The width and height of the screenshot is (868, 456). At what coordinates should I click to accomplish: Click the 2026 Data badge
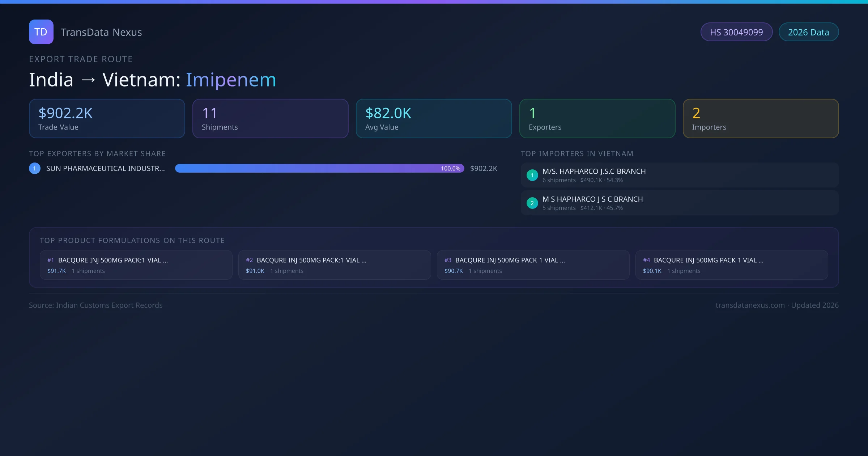808,32
